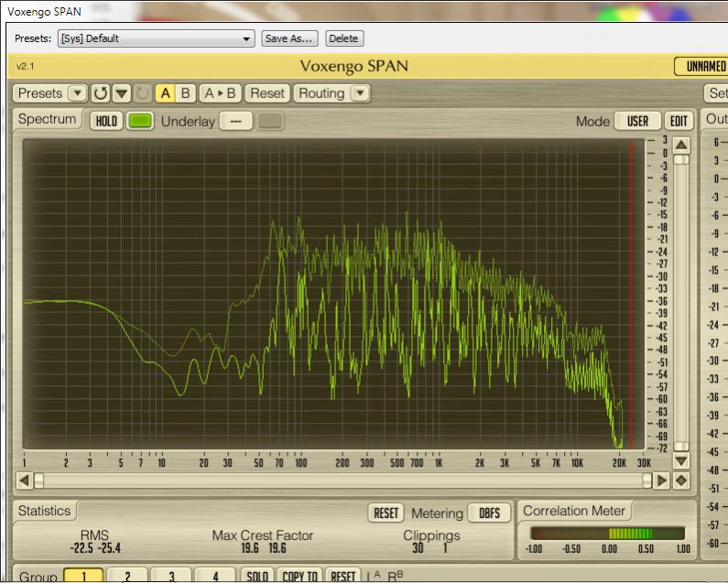Screen dimensions: 728x583
Task: Select state A button
Action: point(165,93)
